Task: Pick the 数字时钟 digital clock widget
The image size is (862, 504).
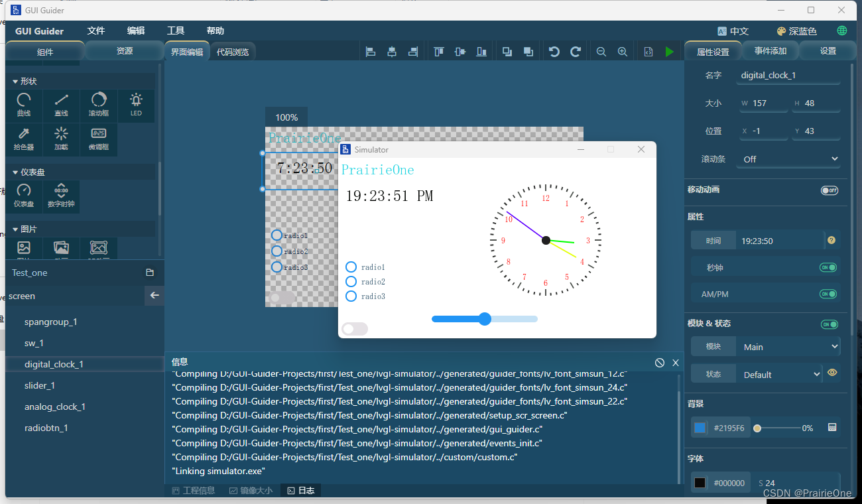Action: point(61,196)
